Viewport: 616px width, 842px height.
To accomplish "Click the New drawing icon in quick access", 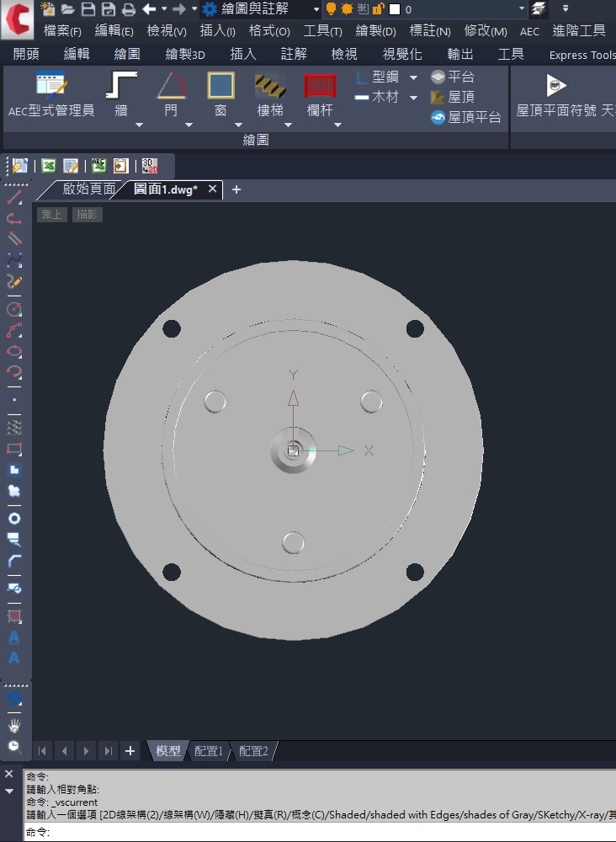I will pos(48,8).
